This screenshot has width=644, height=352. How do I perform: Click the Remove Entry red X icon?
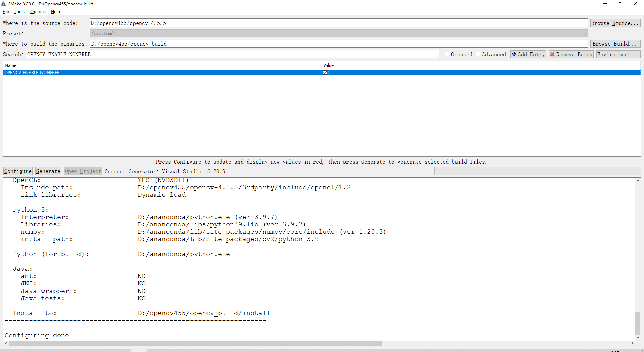552,54
